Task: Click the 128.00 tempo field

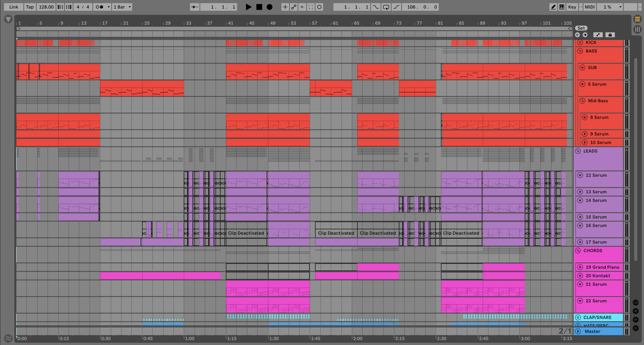Action: coord(46,7)
